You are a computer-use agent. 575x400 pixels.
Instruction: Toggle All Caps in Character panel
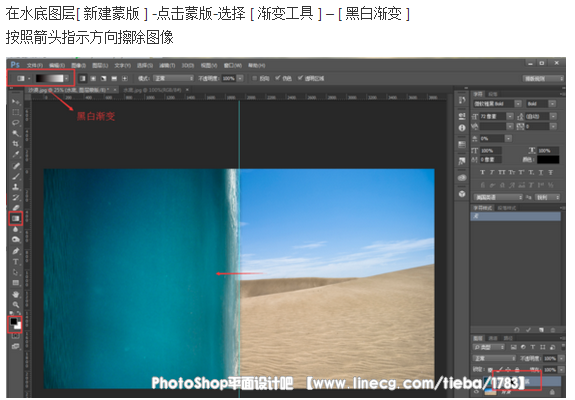[502, 172]
